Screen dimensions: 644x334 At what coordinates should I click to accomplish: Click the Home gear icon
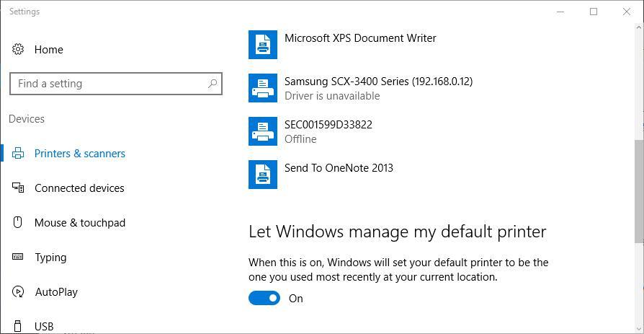coord(18,49)
